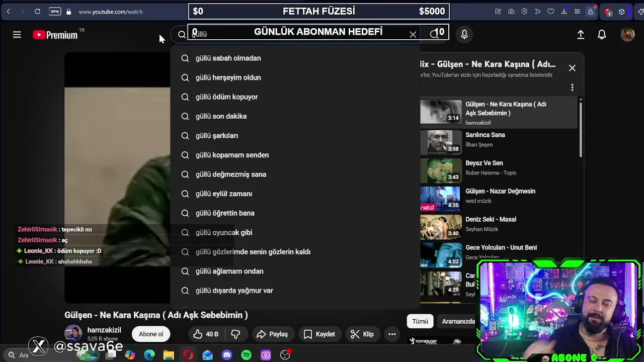Choose suggestion 'güllü dışarda yağmur var'

[295, 291]
